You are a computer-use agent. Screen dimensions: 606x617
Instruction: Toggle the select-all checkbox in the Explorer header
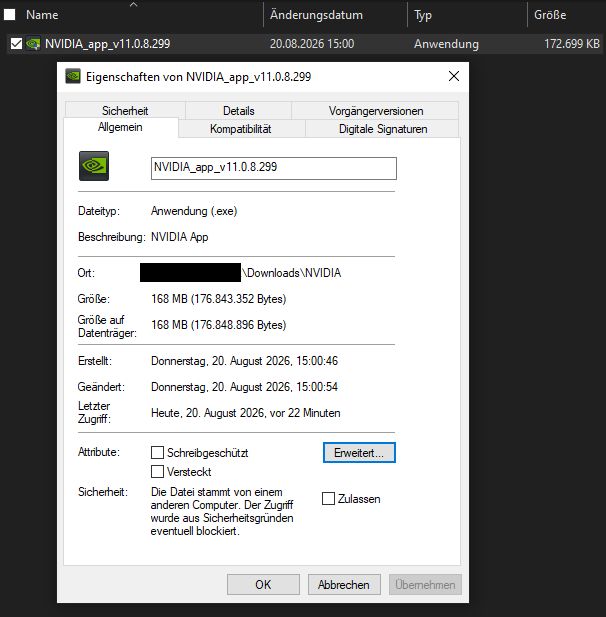[9, 15]
